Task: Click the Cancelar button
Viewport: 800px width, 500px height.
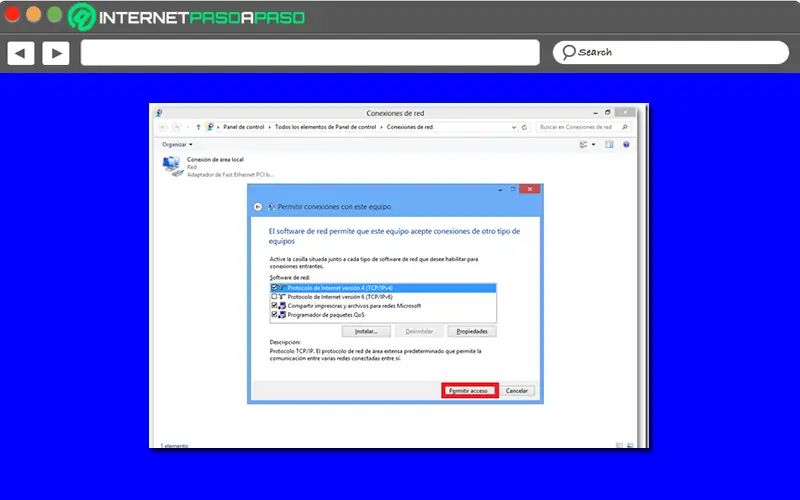Action: click(x=517, y=391)
